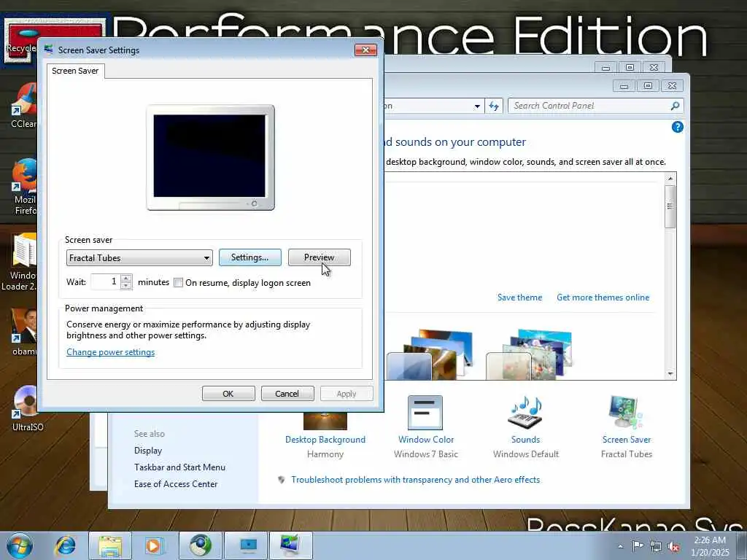Viewport: 747px width, 560px height.
Task: Open the Screen Saver icon in Personalization
Action: point(626,413)
